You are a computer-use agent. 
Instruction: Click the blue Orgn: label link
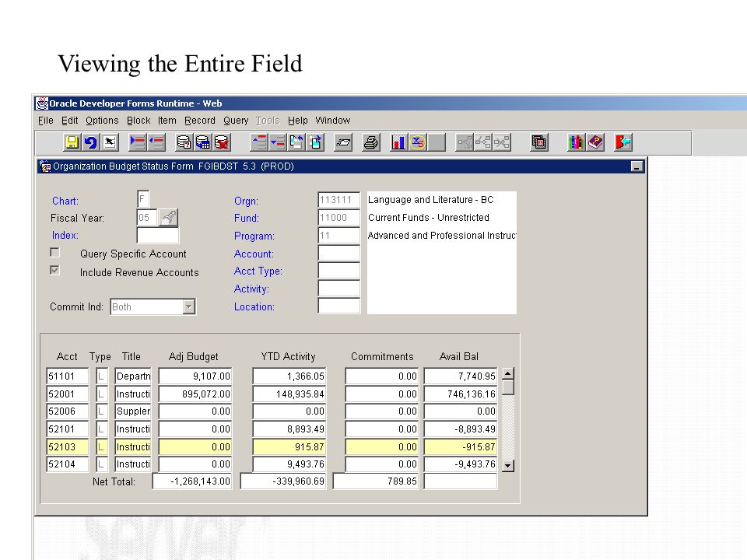coord(246,201)
